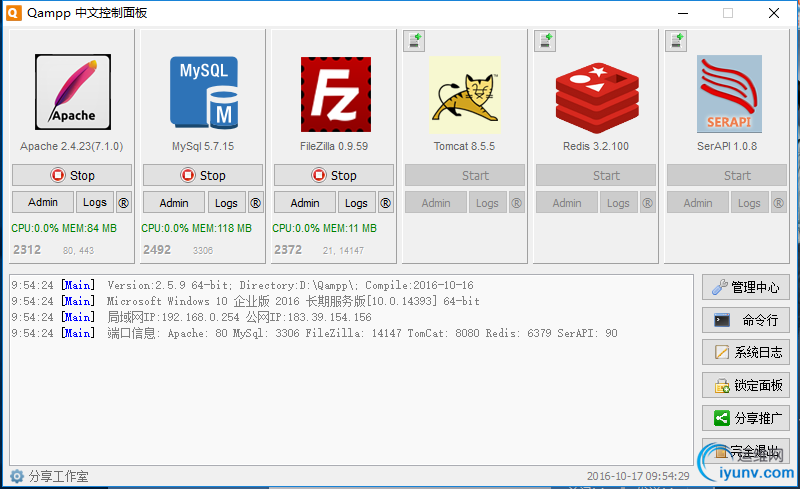View MySql Logs
The height and width of the screenshot is (489, 800).
(x=227, y=203)
